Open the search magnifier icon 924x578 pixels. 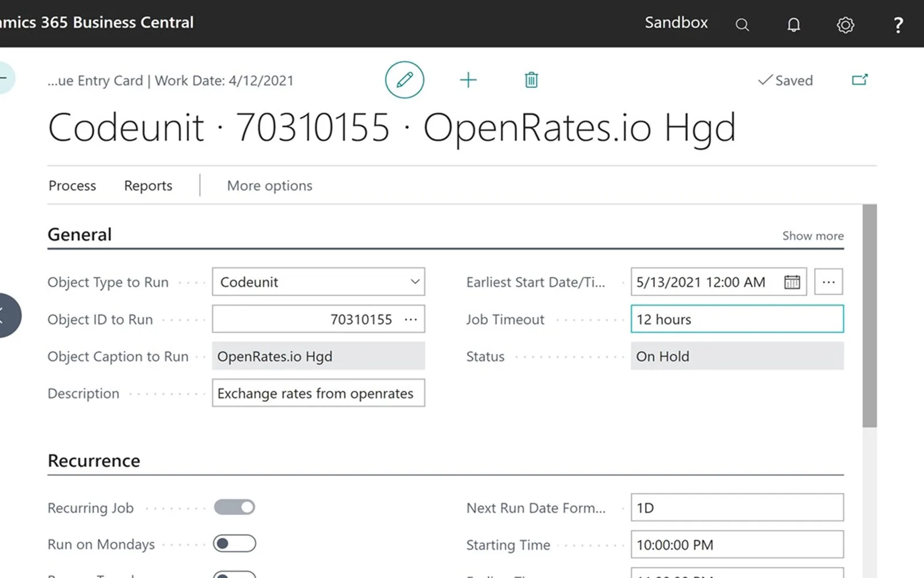742,24
